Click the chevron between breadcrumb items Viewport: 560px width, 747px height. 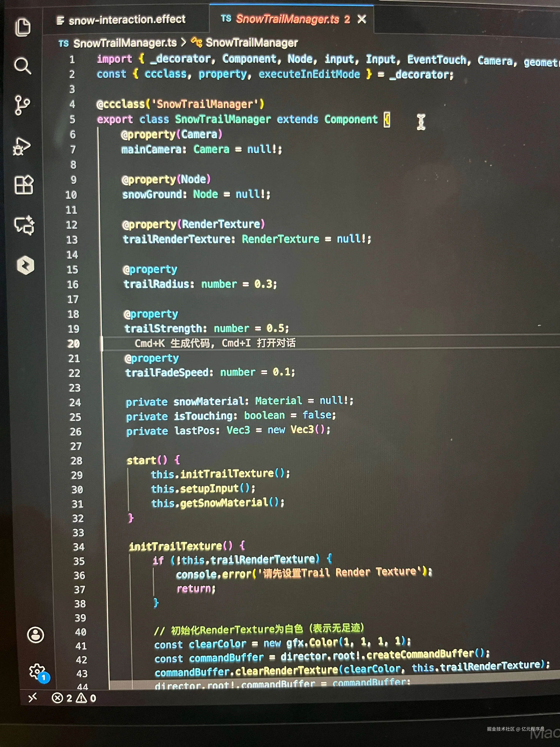pos(183,43)
